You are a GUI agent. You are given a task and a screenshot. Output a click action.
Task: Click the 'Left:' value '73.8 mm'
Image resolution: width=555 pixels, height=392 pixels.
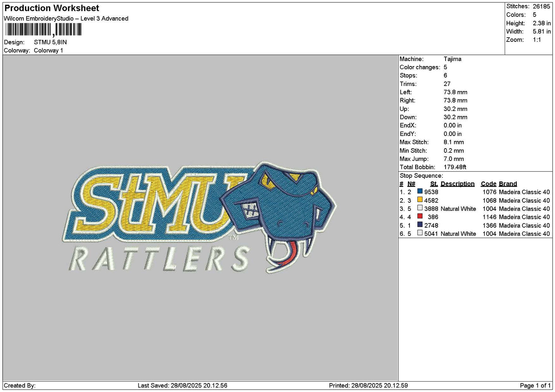tap(456, 93)
